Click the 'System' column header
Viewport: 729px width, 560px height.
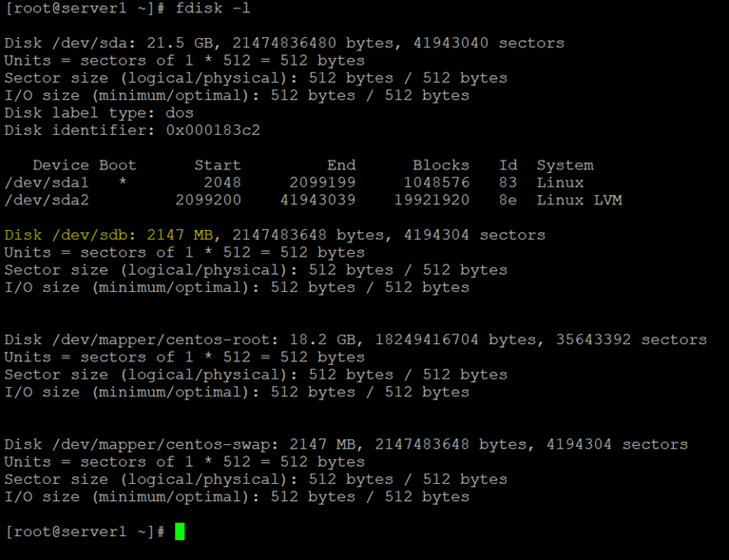point(565,165)
